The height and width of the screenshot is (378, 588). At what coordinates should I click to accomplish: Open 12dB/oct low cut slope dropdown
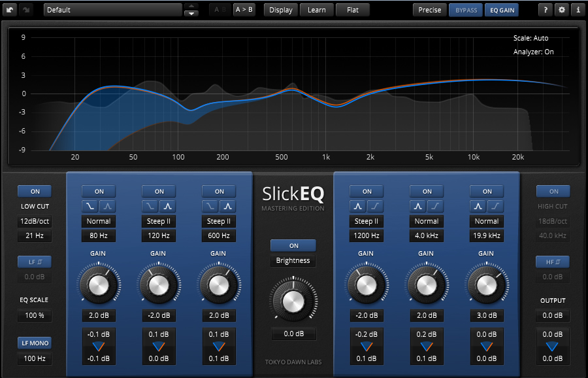point(35,221)
